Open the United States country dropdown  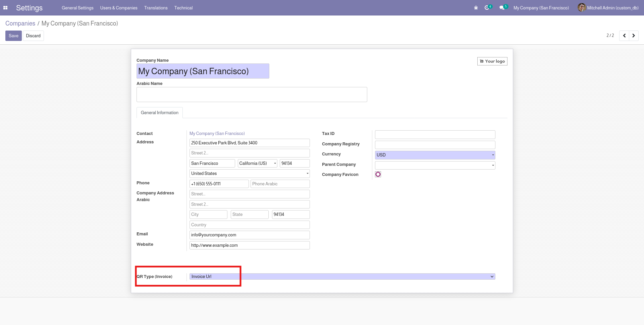coord(249,174)
